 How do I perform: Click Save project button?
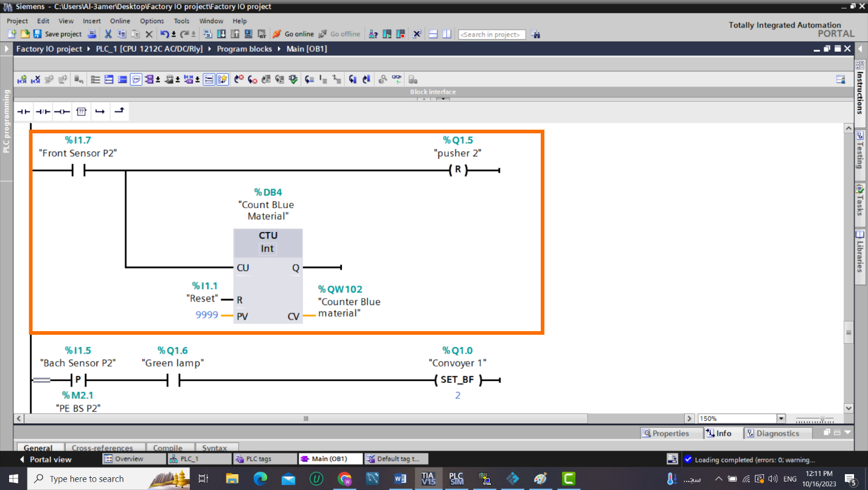pyautogui.click(x=57, y=34)
